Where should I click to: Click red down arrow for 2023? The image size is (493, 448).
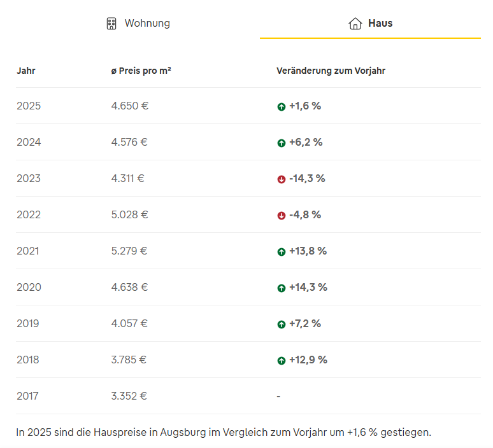(281, 179)
